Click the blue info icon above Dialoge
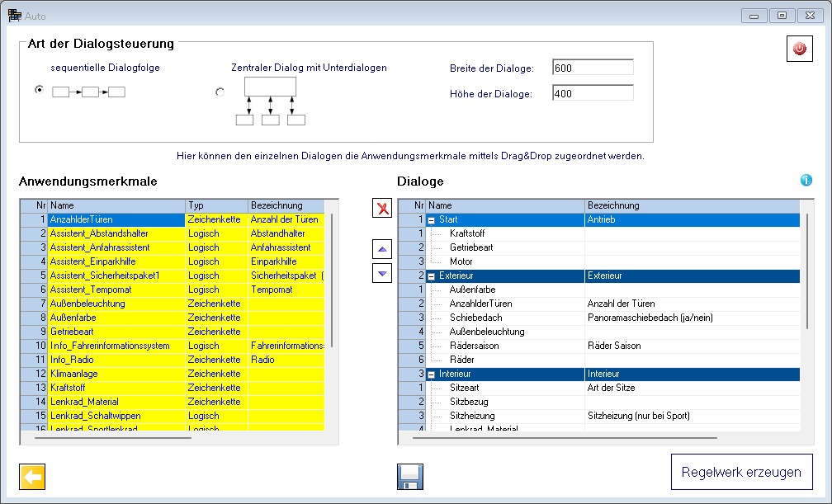The width and height of the screenshot is (832, 504). pos(806,180)
